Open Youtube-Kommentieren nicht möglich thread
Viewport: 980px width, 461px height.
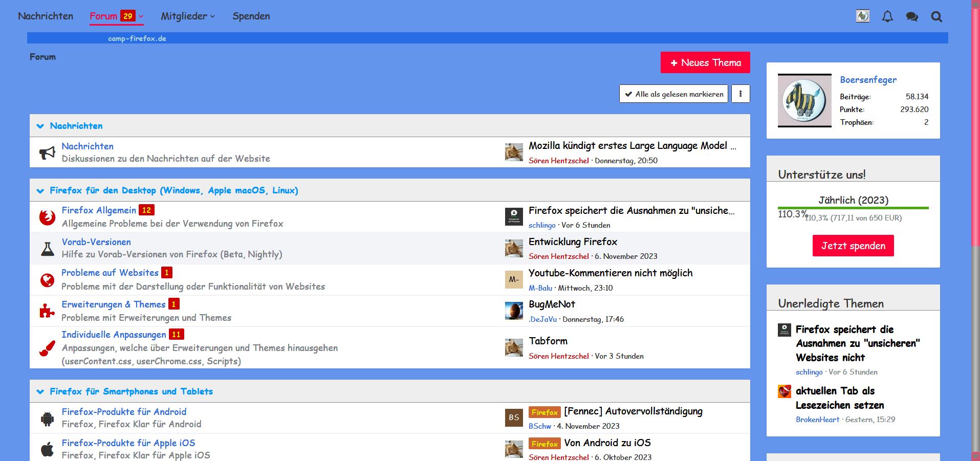coord(611,273)
